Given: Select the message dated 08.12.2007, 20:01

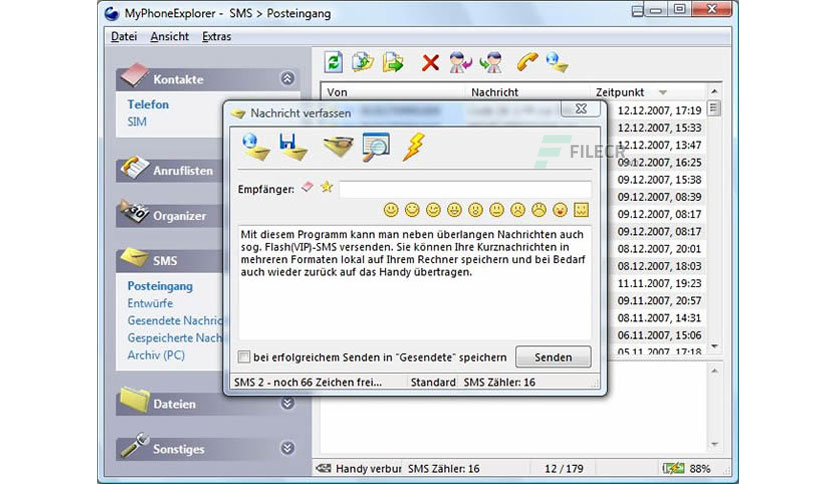Looking at the screenshot, I should tap(660, 248).
